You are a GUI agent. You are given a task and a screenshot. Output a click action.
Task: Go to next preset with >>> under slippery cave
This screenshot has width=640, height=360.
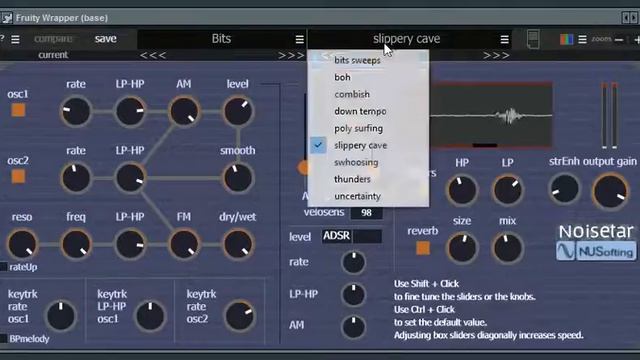[x=496, y=55]
